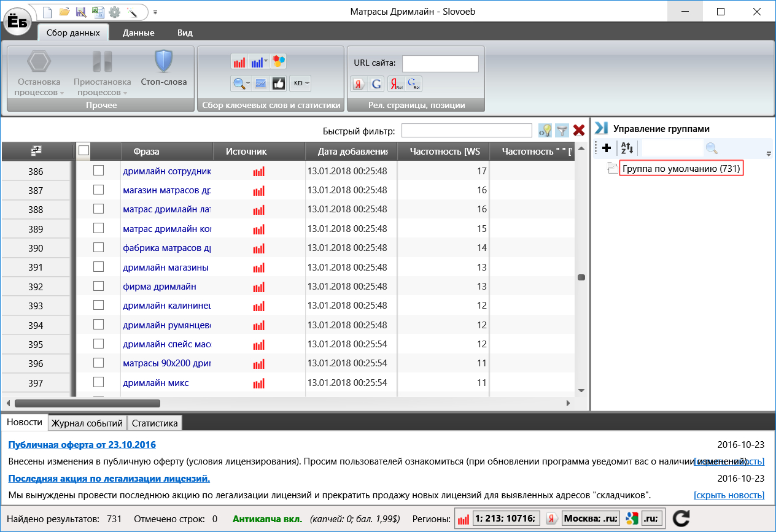776x532 pixels.
Task: Add a new group with plus icon
Action: click(607, 148)
